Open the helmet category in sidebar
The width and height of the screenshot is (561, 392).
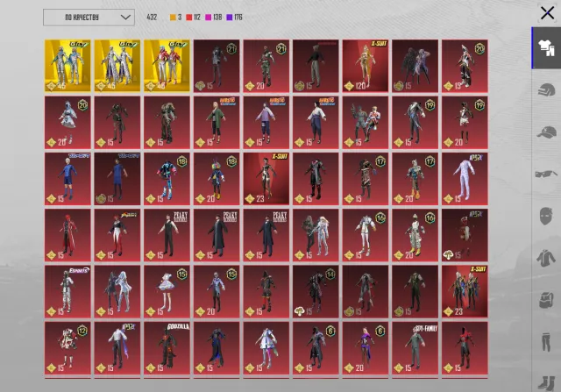[546, 89]
